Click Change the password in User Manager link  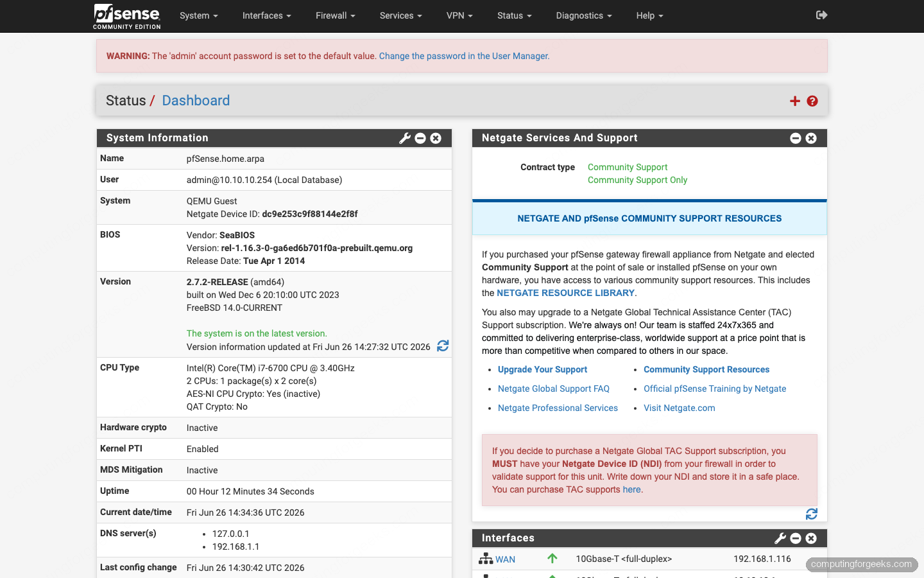(464, 56)
